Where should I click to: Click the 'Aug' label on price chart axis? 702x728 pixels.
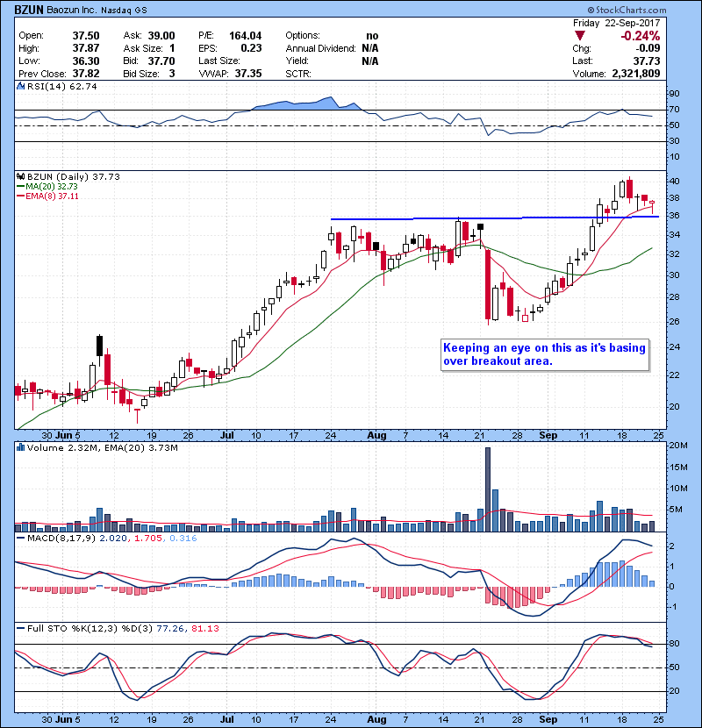tap(376, 436)
